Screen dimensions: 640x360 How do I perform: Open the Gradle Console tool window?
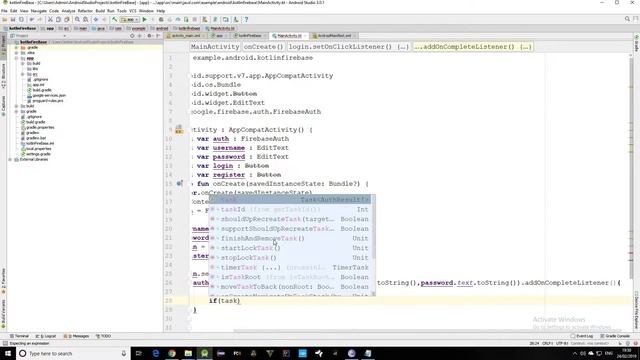pos(615,336)
